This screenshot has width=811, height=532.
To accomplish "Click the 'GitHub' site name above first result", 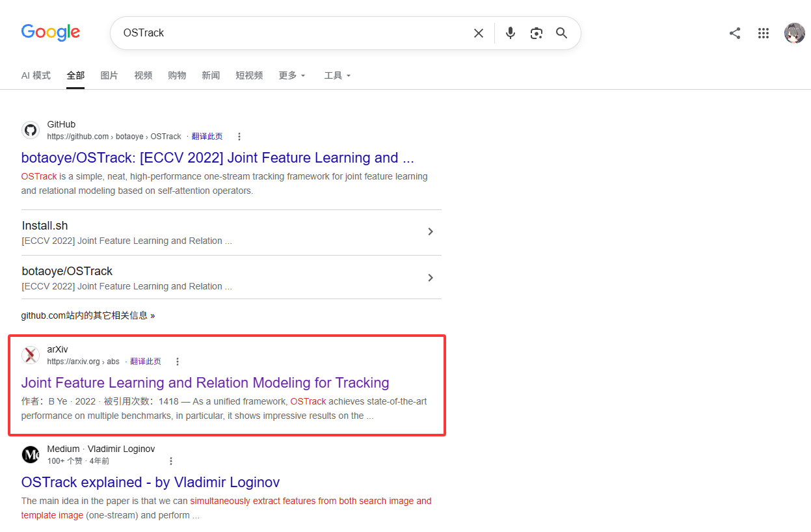I will [x=61, y=124].
